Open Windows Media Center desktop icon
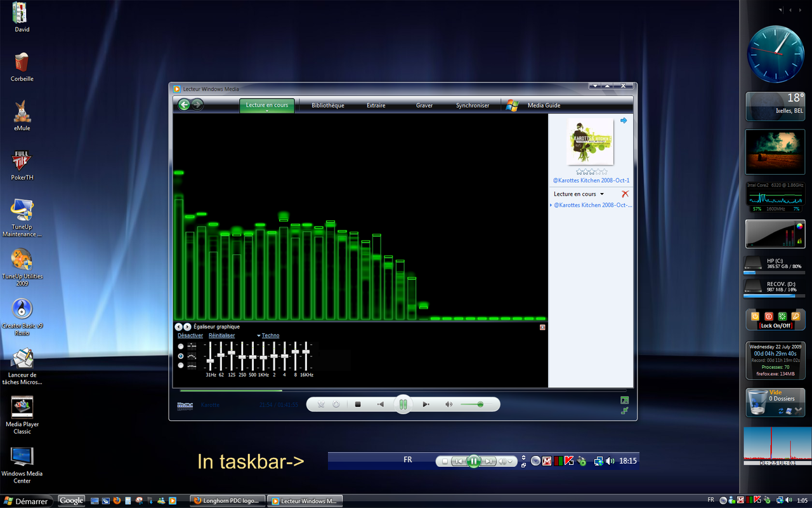 22,465
